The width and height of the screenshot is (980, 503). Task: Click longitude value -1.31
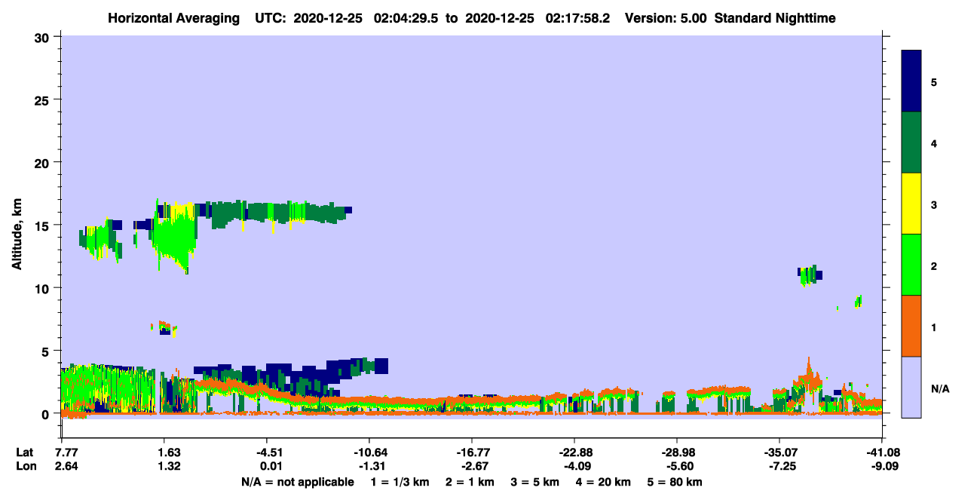pyautogui.click(x=371, y=466)
